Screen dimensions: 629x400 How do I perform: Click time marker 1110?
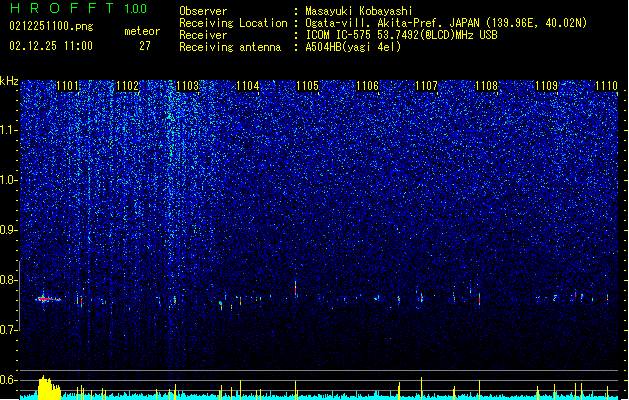[x=606, y=86]
